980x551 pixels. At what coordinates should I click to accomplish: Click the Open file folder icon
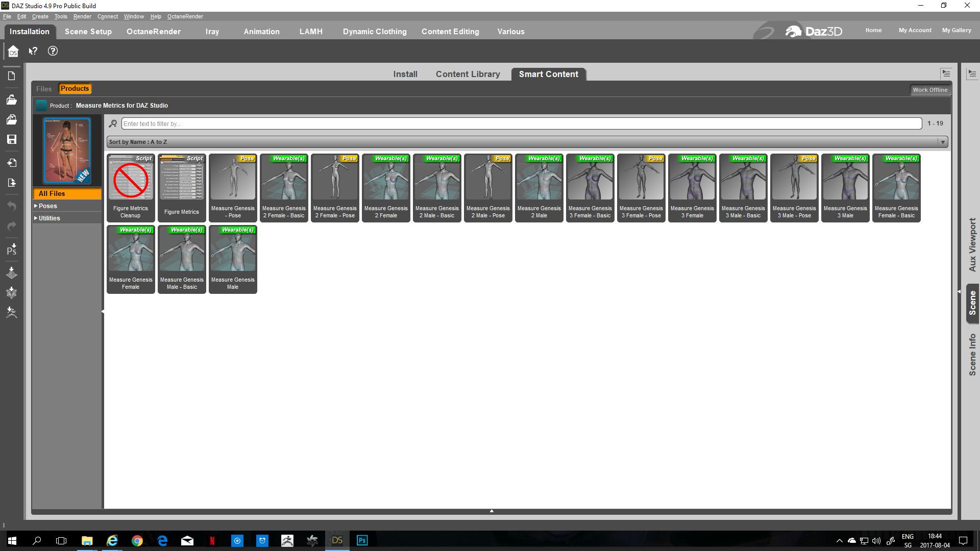(x=12, y=99)
